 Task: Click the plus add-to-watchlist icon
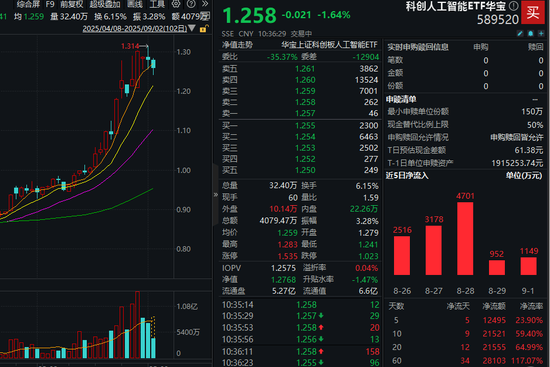541,33
